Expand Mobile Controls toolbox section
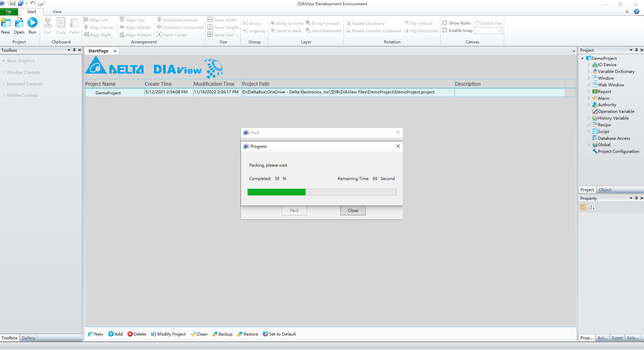Screen dimensions: 644x350 coord(4,95)
